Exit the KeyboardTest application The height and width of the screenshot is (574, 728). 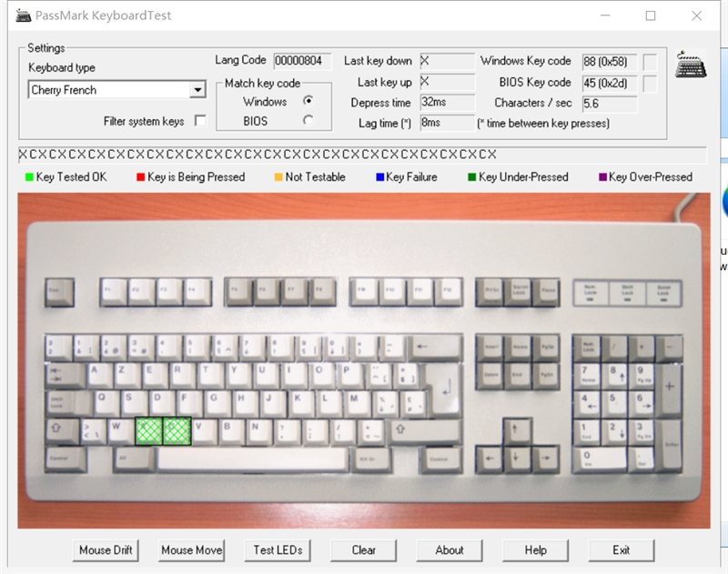(x=622, y=550)
